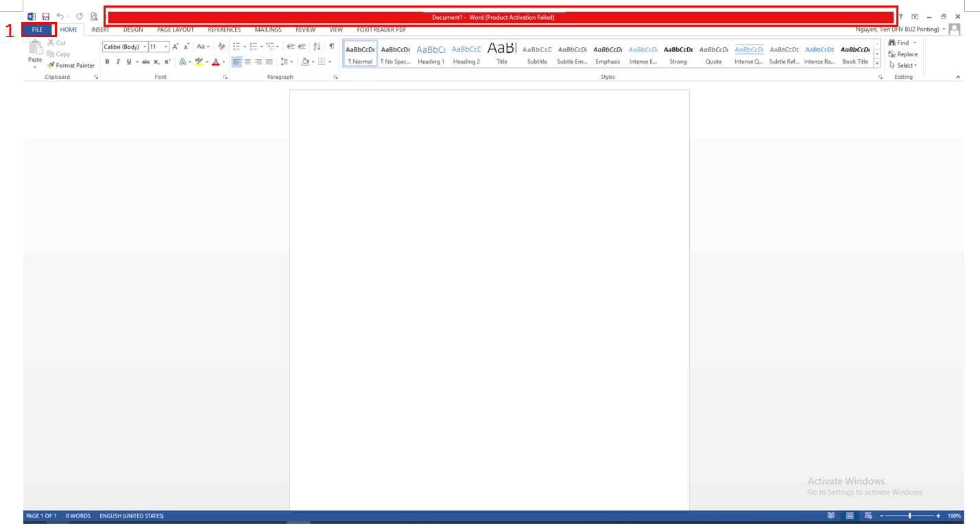Copy the selection
Image resolution: width=980 pixels, height=532 pixels.
[58, 54]
